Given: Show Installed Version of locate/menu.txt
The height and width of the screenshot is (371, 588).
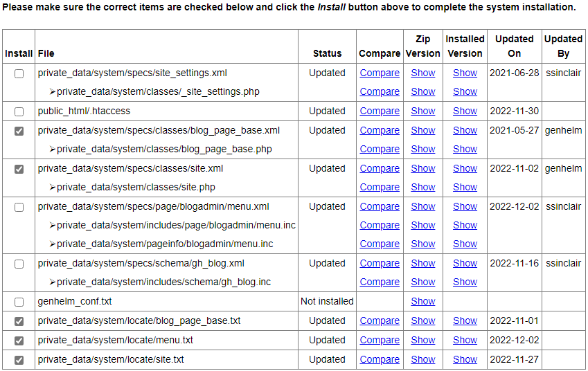Looking at the screenshot, I should (465, 340).
